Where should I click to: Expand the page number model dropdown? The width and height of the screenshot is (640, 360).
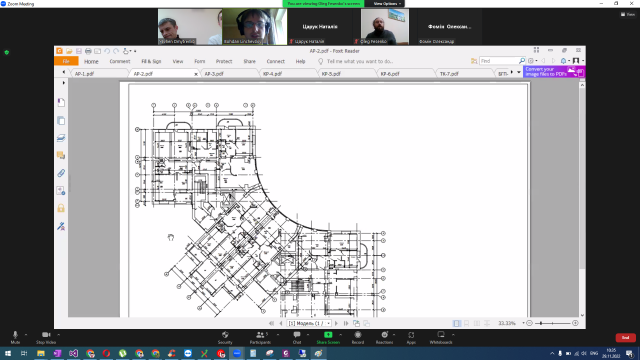click(x=329, y=323)
